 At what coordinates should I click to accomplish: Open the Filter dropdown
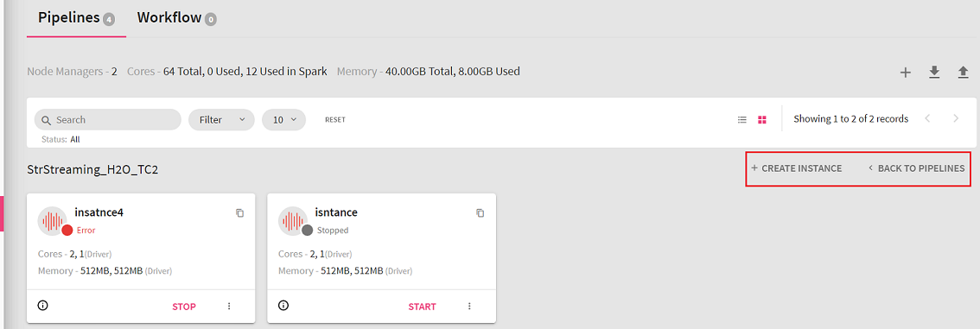point(221,119)
